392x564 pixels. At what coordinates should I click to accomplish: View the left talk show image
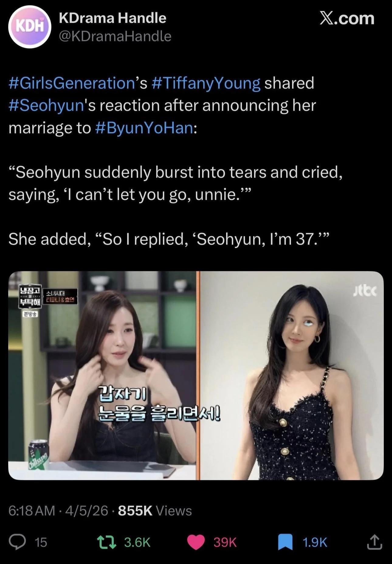(x=102, y=375)
